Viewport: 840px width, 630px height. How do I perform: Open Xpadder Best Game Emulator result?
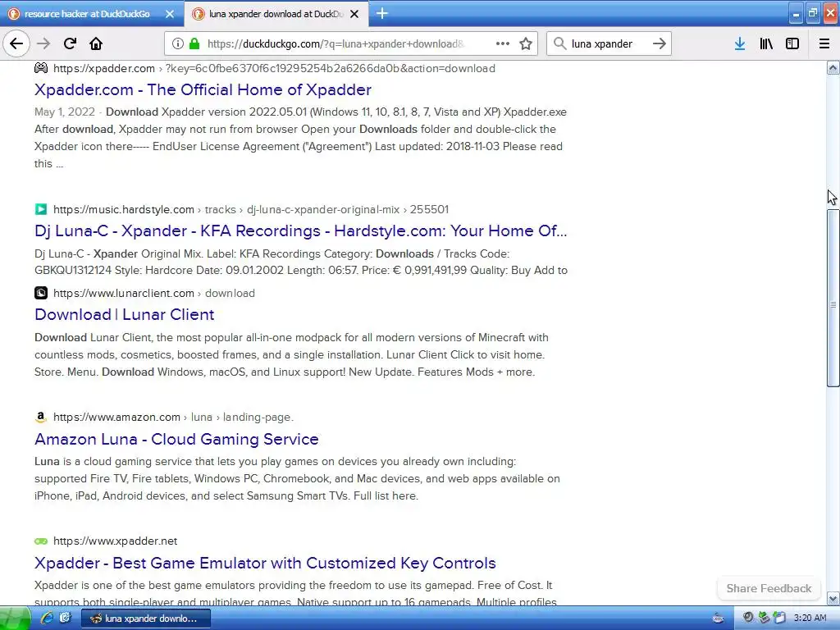pyautogui.click(x=265, y=563)
